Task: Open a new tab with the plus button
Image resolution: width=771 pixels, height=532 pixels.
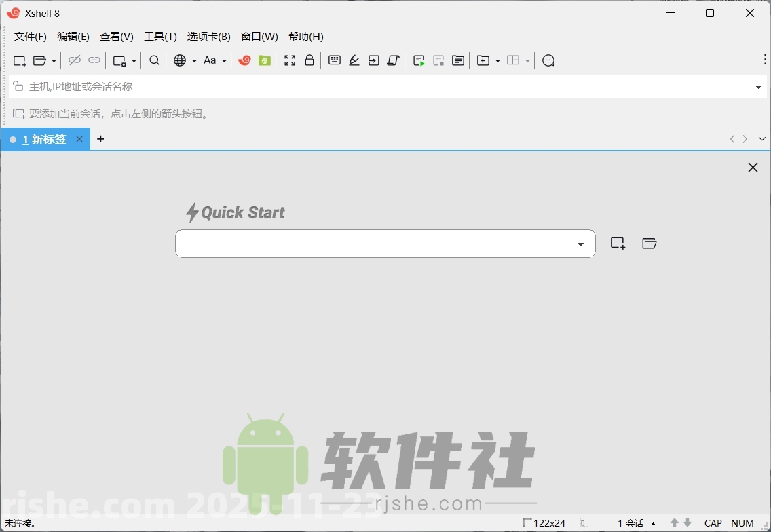Action: [100, 139]
